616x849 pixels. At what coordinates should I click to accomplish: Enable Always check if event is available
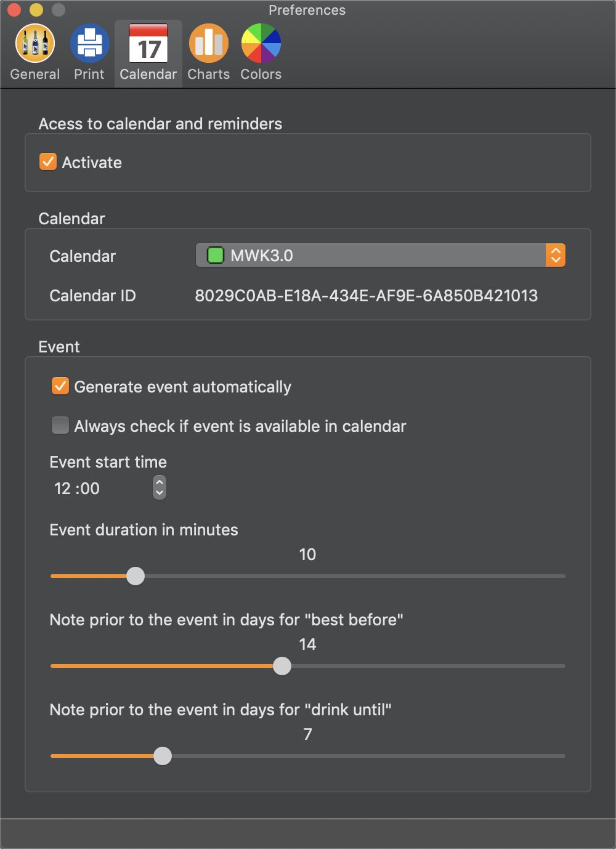pos(60,425)
